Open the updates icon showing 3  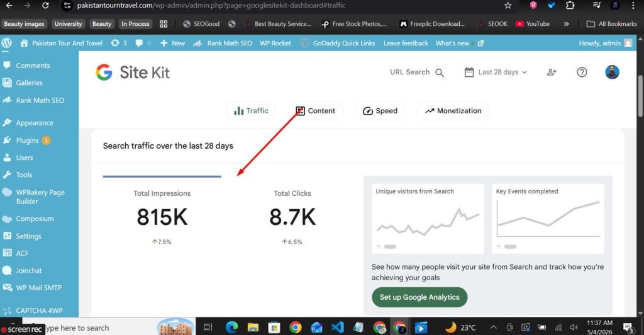click(x=119, y=43)
